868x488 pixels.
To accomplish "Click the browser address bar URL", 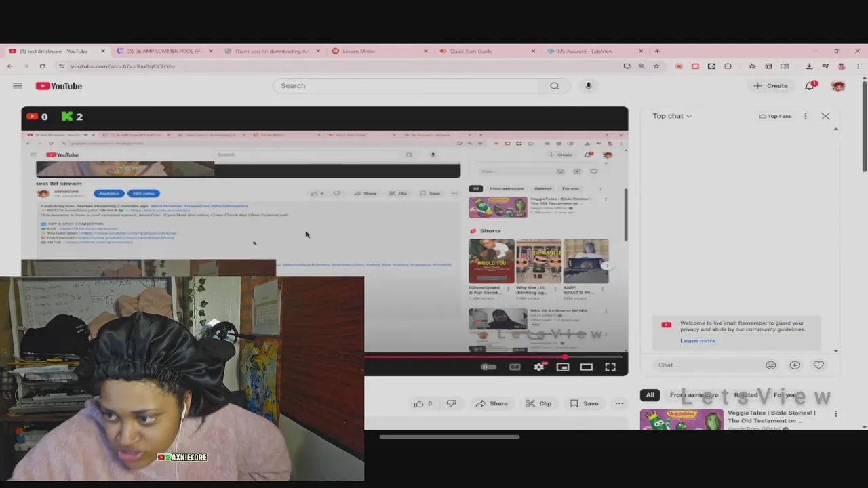I will (x=123, y=66).
